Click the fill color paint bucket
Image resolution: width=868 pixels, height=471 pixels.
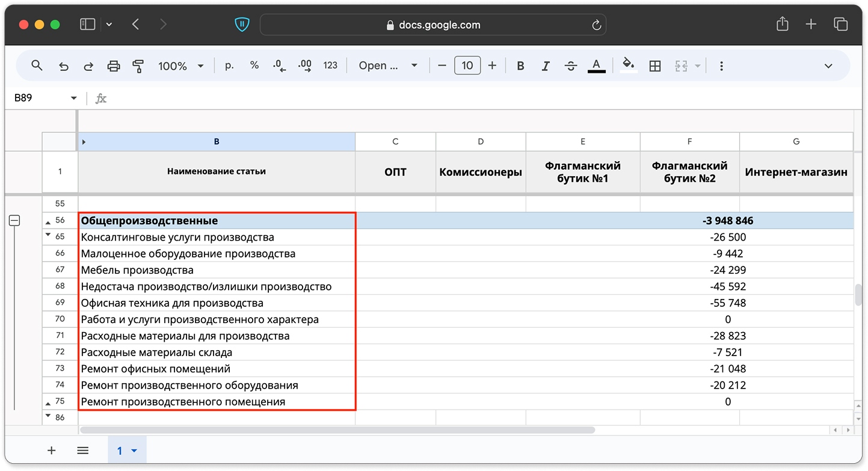tap(628, 65)
